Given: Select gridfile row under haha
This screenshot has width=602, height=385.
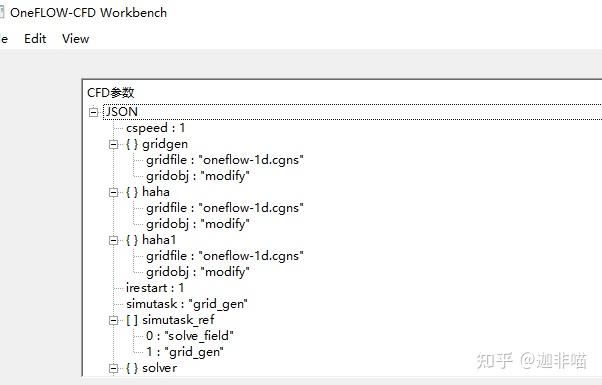Looking at the screenshot, I should tap(225, 208).
